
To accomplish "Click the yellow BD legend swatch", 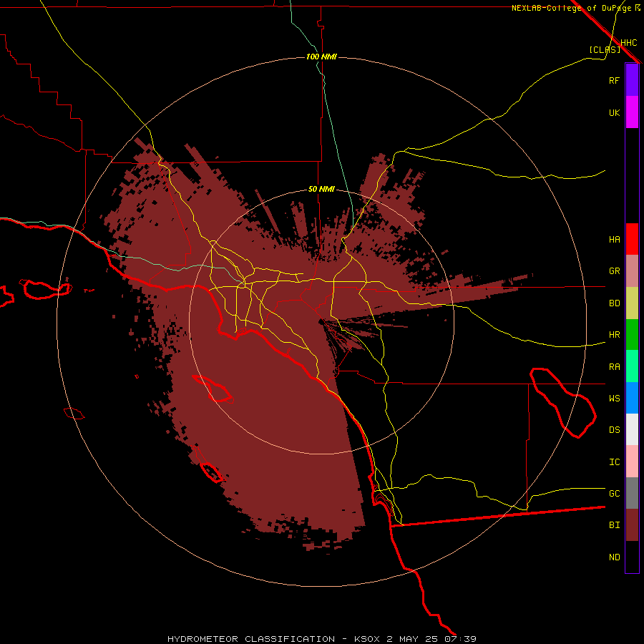I will [632, 303].
